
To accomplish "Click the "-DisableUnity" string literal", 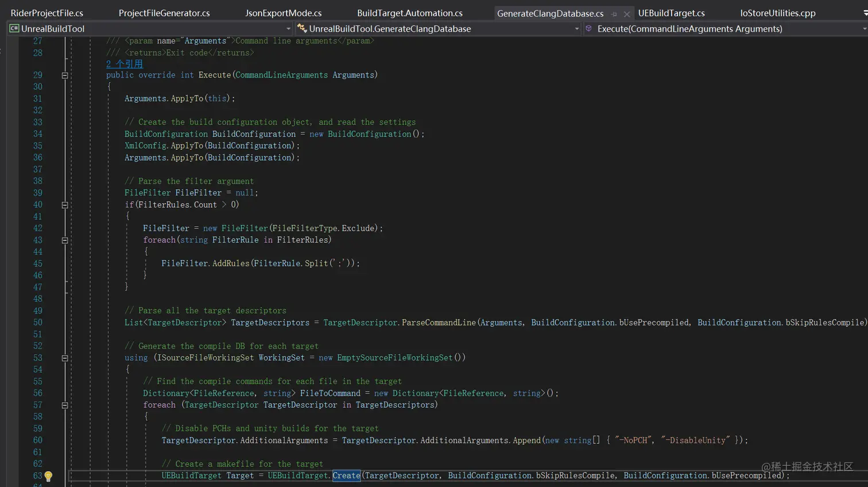I will pyautogui.click(x=695, y=441).
